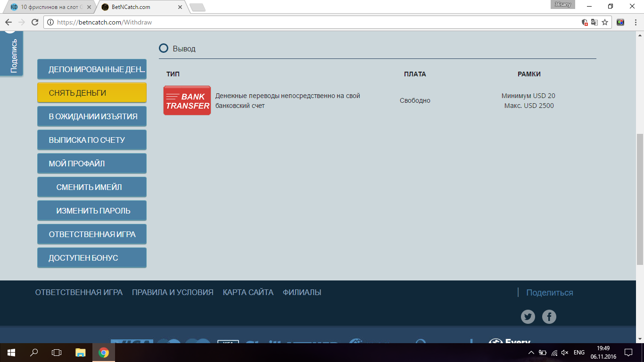
Task: Open a new browser tab
Action: point(197,7)
